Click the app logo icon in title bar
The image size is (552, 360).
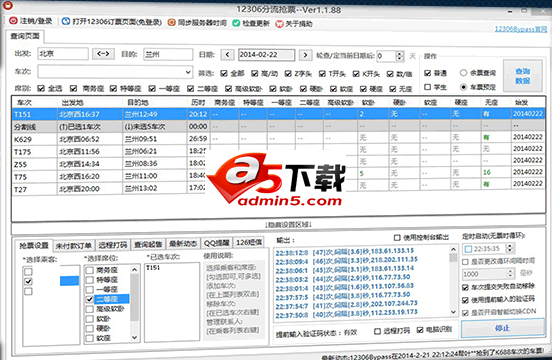tap(8, 5)
